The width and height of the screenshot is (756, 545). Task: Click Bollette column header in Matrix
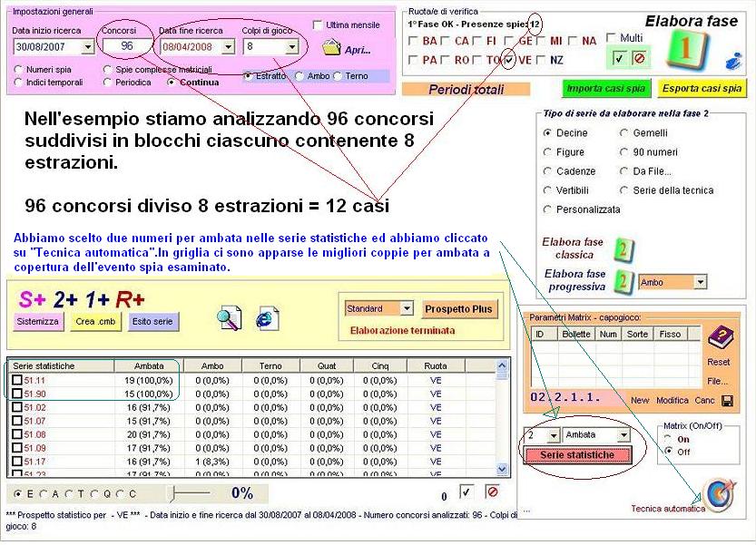pyautogui.click(x=576, y=334)
